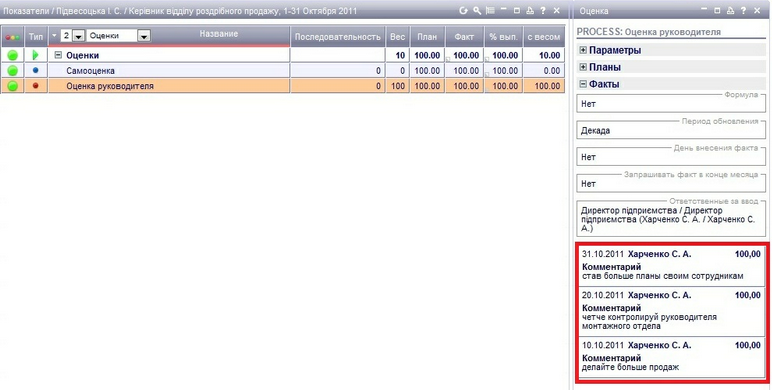Sort by the Последовательность column header
The image size is (772, 390).
coord(338,37)
